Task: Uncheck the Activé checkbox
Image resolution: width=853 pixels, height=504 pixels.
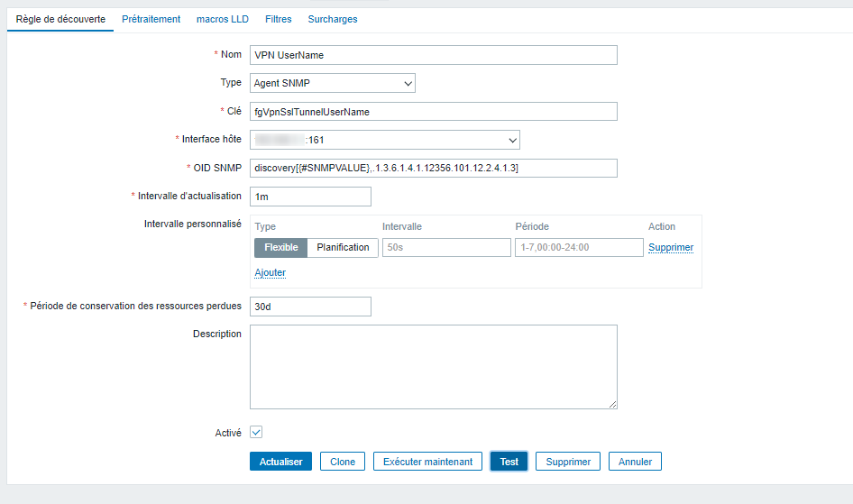Action: pyautogui.click(x=256, y=433)
